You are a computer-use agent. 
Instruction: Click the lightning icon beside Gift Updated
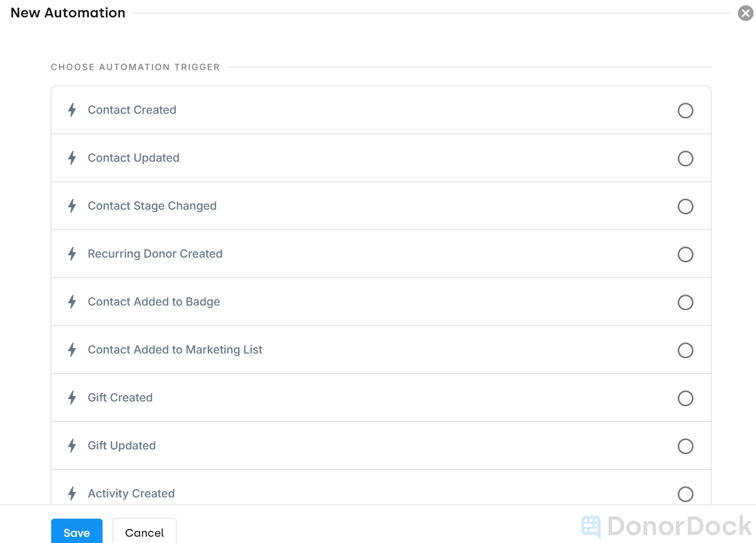(x=71, y=446)
